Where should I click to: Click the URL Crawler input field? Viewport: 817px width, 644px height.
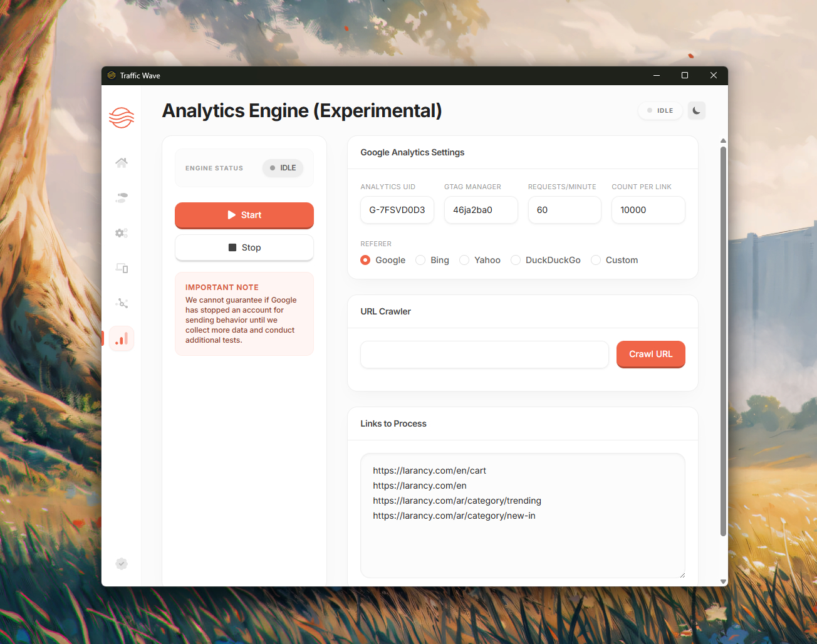click(484, 355)
